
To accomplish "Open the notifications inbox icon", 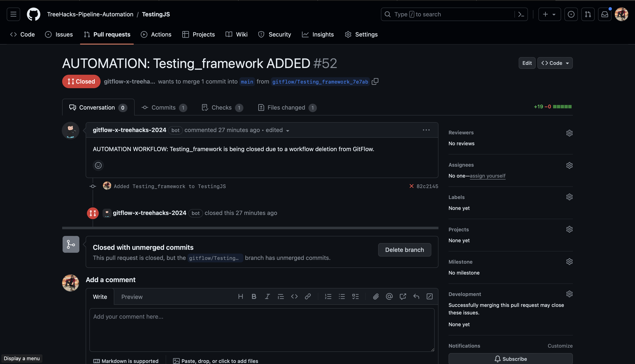I will (x=605, y=14).
